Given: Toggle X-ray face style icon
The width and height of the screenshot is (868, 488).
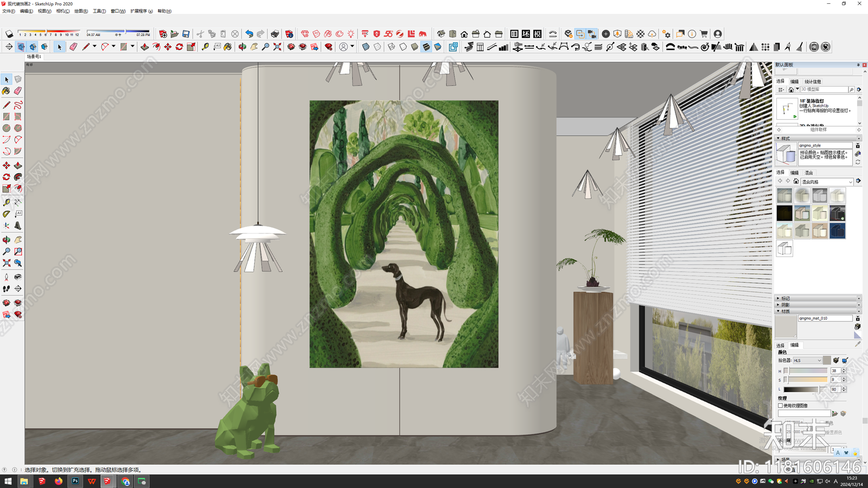Looking at the screenshot, I should [x=366, y=47].
